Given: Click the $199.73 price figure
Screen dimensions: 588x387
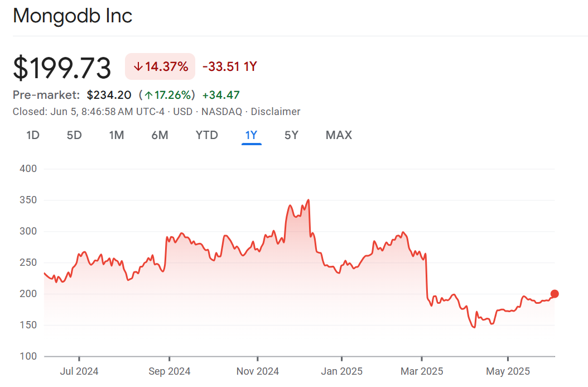Looking at the screenshot, I should 62,68.
